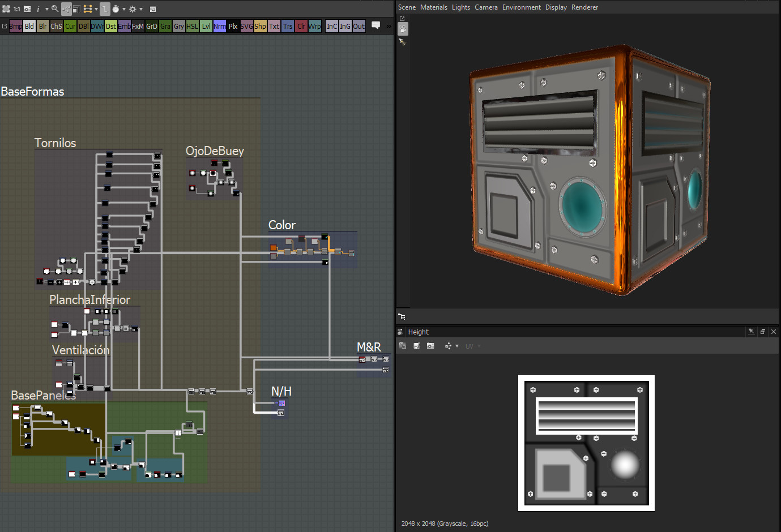Add an Emboss node (Emb)
The height and width of the screenshot is (532, 781).
click(125, 26)
